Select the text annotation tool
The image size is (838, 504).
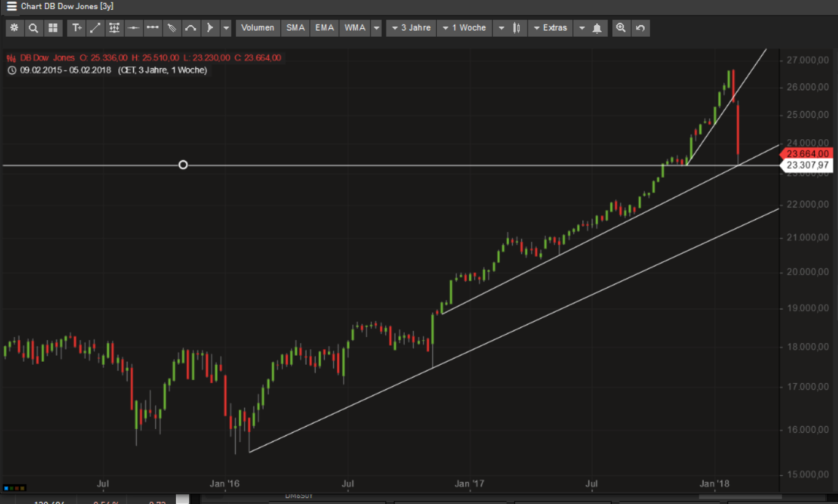click(x=77, y=28)
